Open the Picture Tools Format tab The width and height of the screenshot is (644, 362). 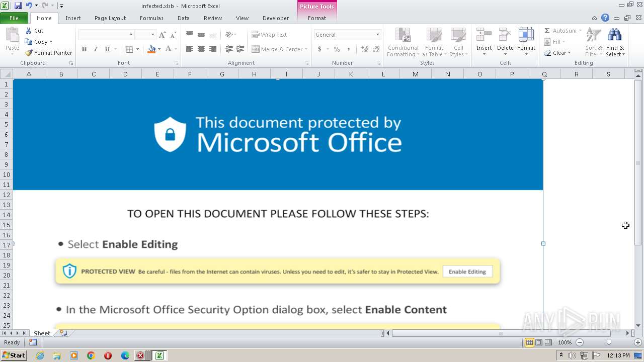coord(317,18)
